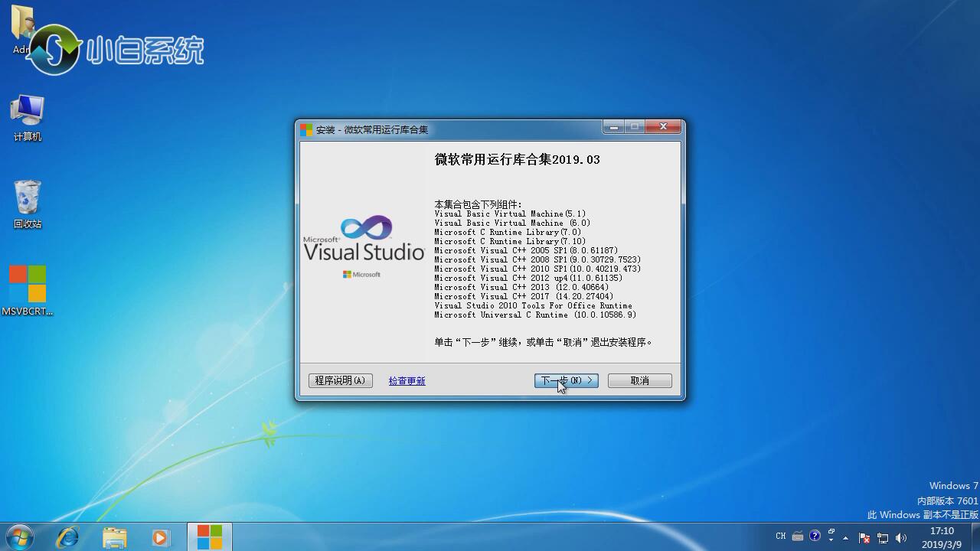Click the Show Desktop strip beside the clock
Screen dimensions: 980x551
coord(975,537)
